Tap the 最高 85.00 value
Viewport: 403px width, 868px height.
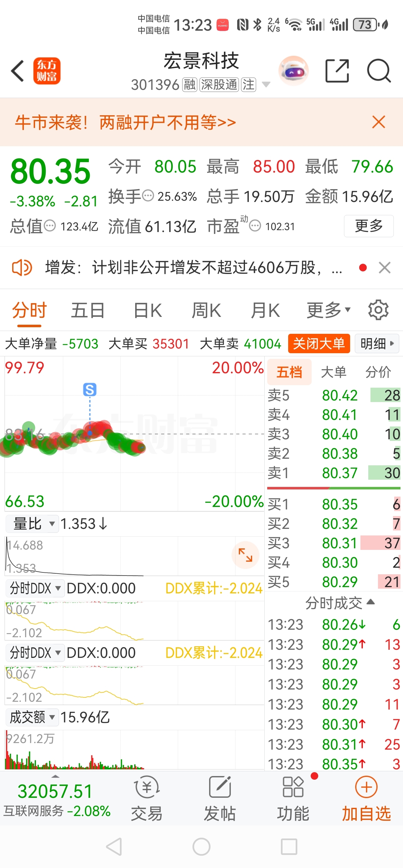click(x=274, y=167)
